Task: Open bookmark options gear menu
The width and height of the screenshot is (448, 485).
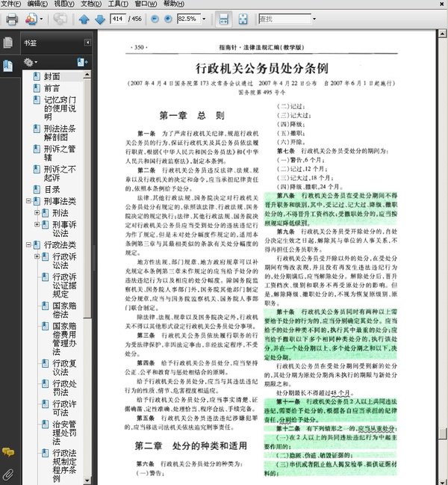Action: pos(31,62)
